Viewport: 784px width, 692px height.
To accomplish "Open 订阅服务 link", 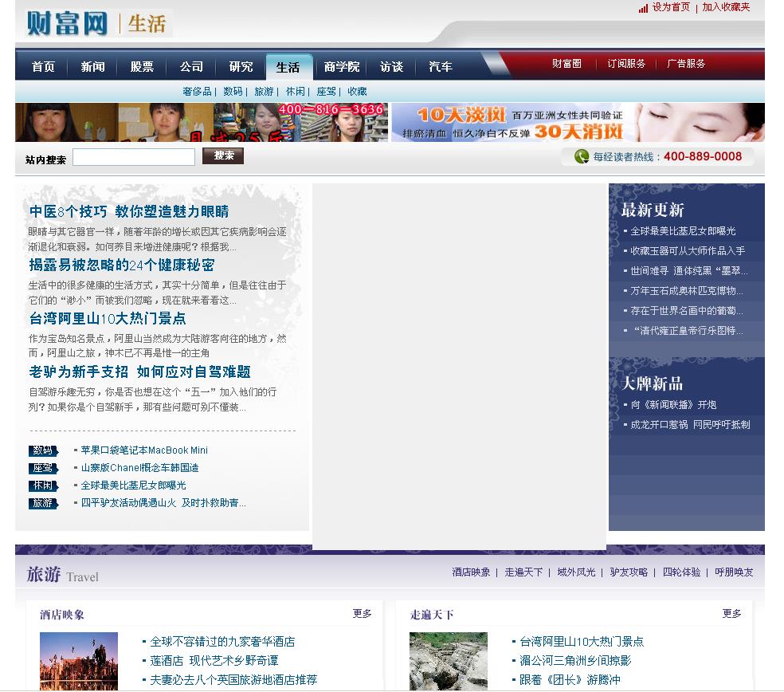I will pyautogui.click(x=626, y=64).
